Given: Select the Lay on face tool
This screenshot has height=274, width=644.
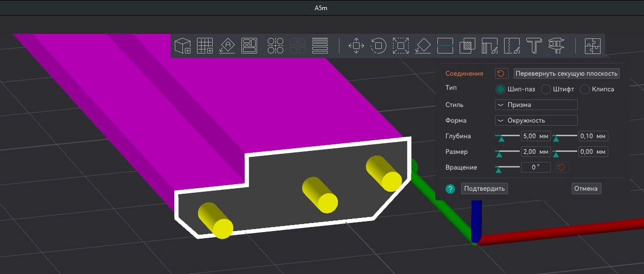Looking at the screenshot, I should [x=422, y=46].
